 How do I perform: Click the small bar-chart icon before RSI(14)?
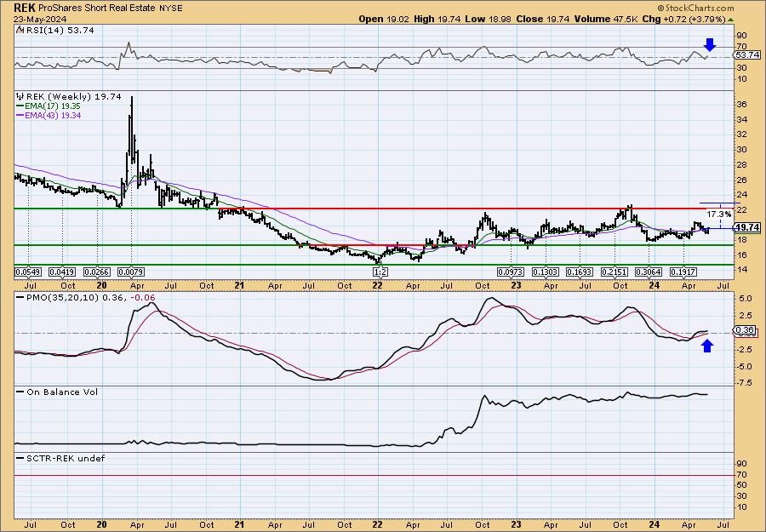[20, 30]
